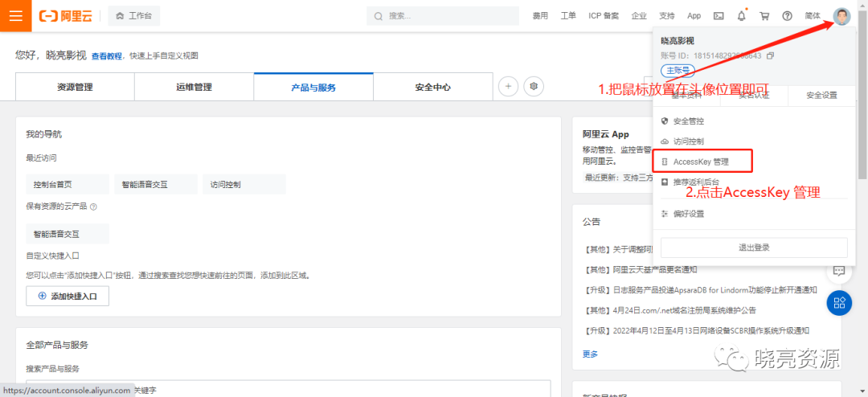The height and width of the screenshot is (397, 868).
Task: Open the .com/.net 域名注册局 maintenance notice
Action: [x=669, y=310]
